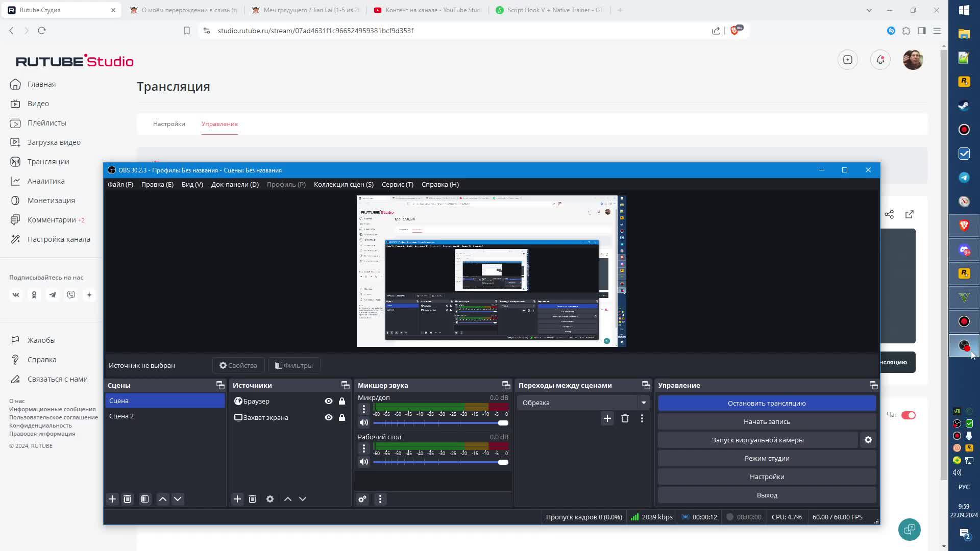The image size is (980, 551).
Task: Unlock the Браузер source lock
Action: (342, 401)
